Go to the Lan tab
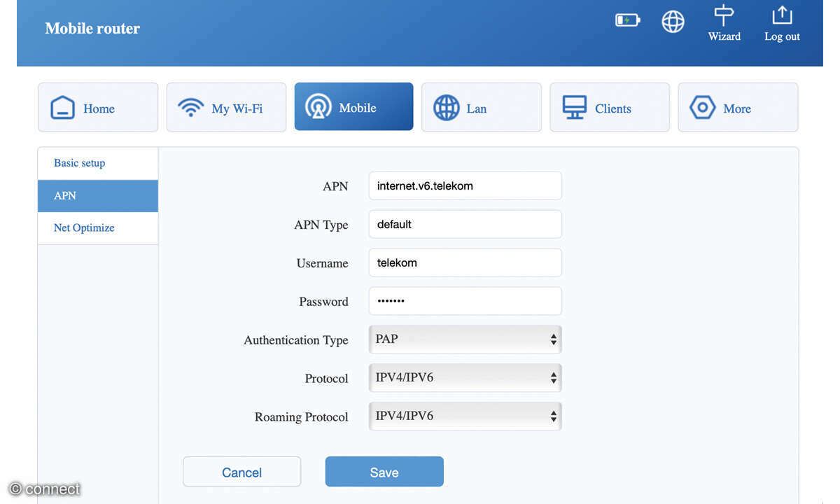 [482, 107]
